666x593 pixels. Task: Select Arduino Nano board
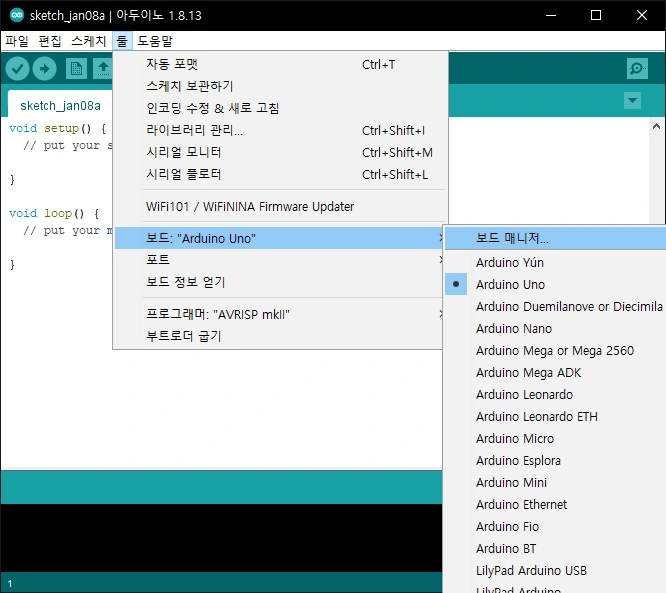tap(555, 329)
